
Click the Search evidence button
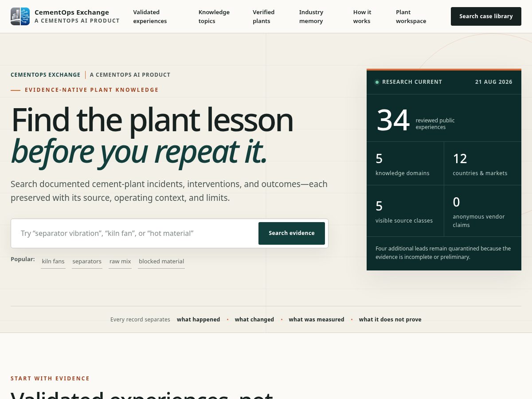click(292, 233)
